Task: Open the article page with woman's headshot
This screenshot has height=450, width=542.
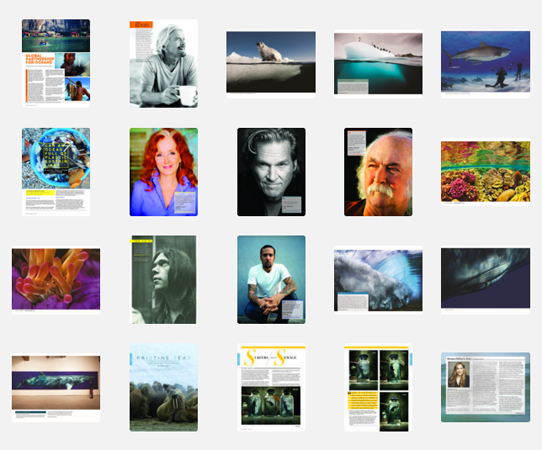Action: 485,387
